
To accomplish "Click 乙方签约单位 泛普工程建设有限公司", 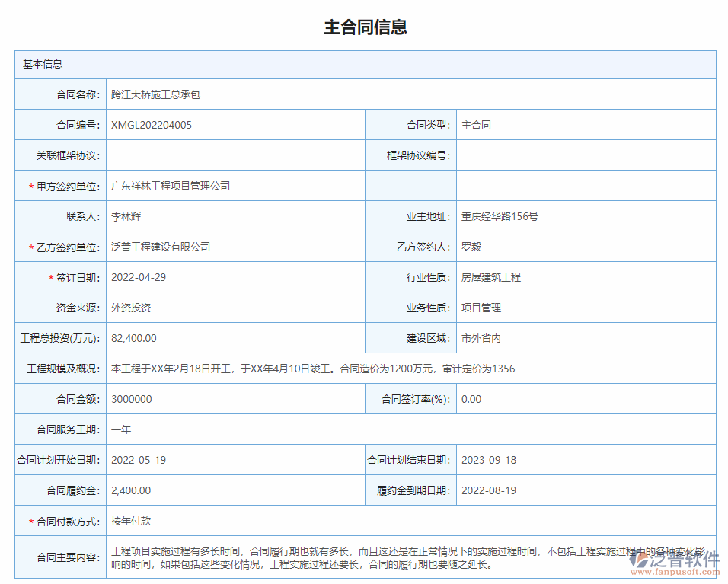I will [161, 247].
